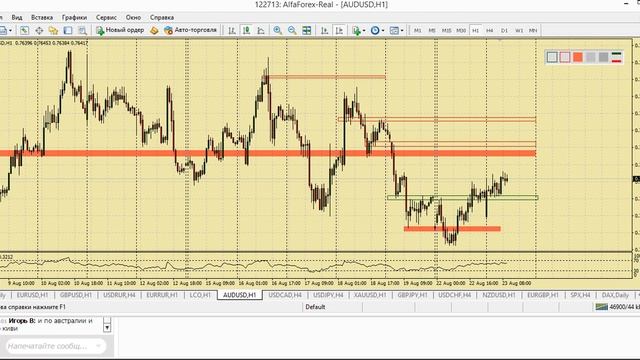Switch to XAUUSD,H1 chart tab
The width and height of the screenshot is (640, 360).
[x=370, y=295]
